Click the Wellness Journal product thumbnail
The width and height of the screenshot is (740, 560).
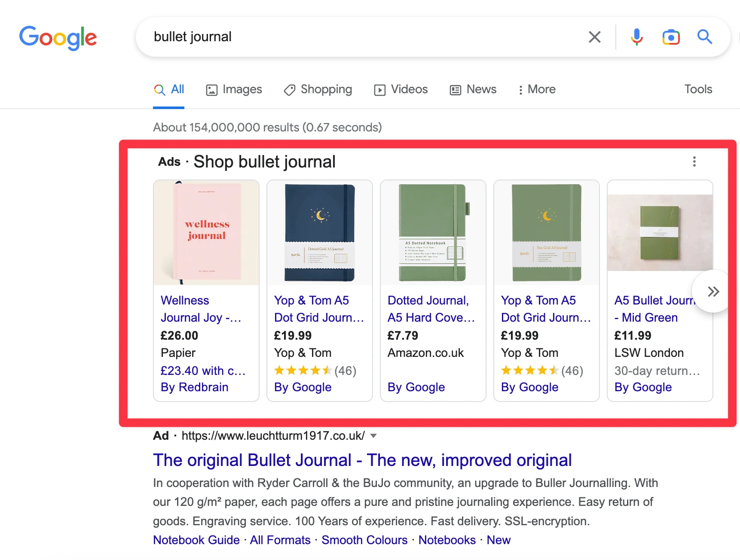(206, 233)
